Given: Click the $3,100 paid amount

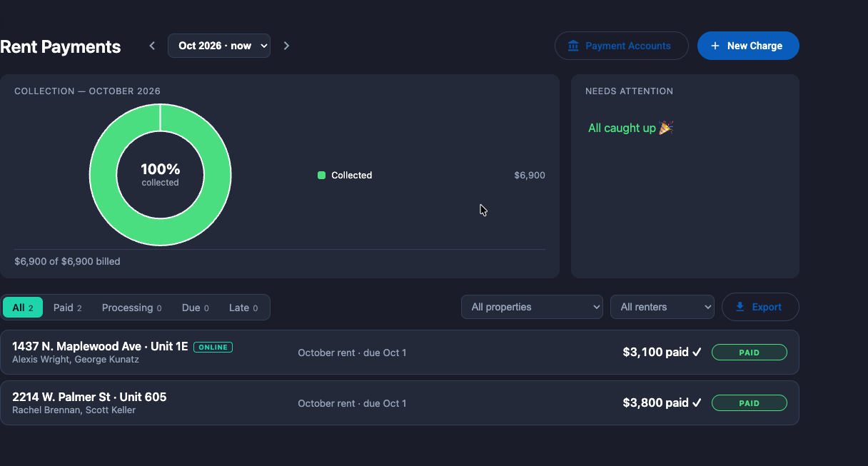Looking at the screenshot, I should tap(655, 352).
